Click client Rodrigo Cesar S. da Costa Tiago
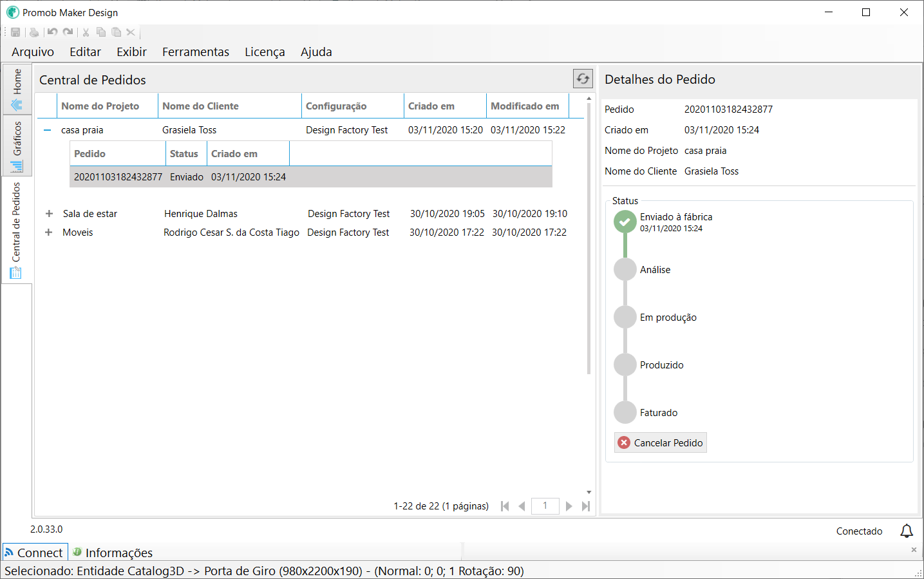Screen dimensions: 924x579 (231, 233)
